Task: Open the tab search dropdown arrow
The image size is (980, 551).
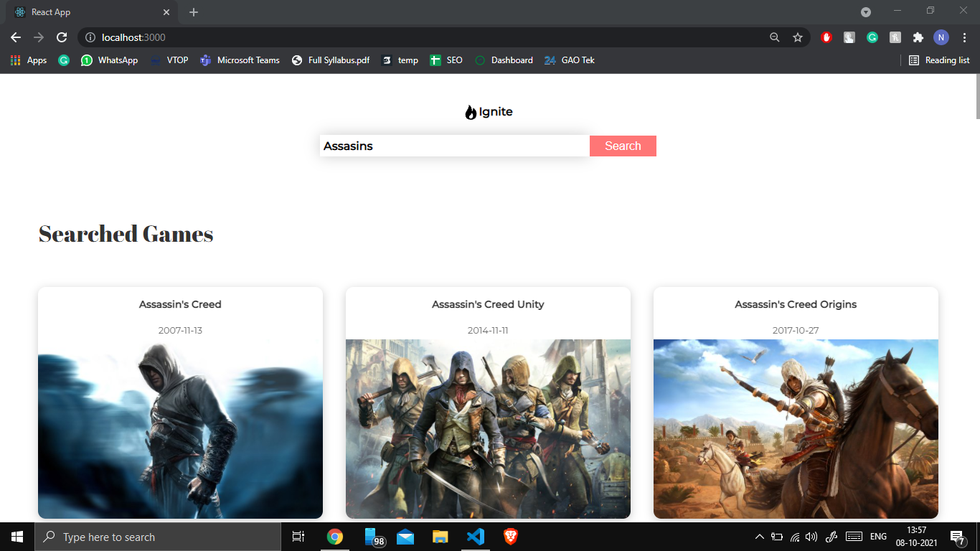Action: click(866, 12)
